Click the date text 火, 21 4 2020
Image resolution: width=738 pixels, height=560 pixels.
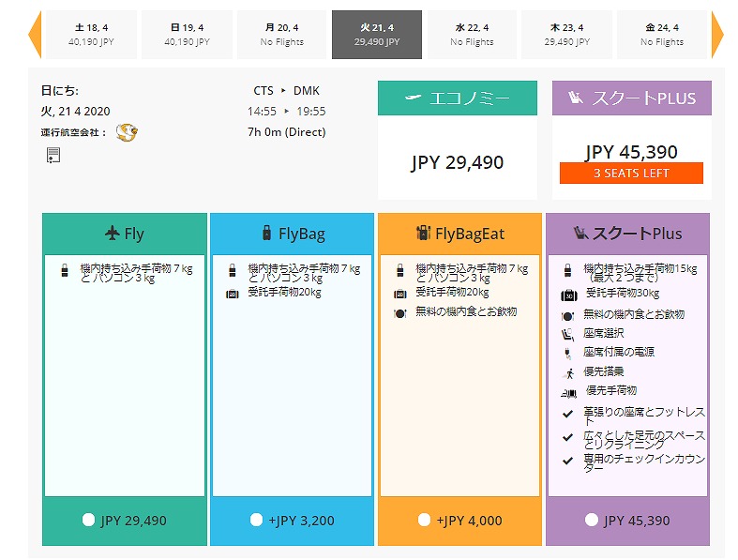[75, 111]
